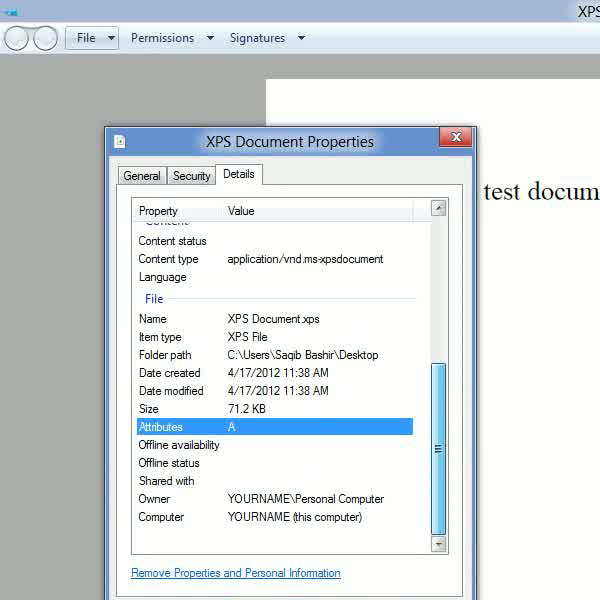This screenshot has height=600, width=600.
Task: Open the Signatures menu
Action: point(257,38)
